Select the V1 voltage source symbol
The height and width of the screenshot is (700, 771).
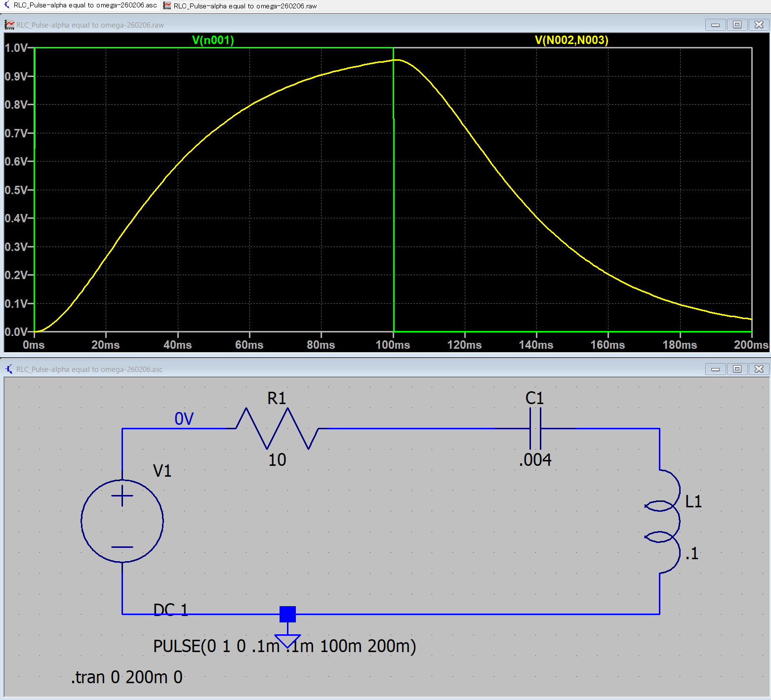(x=122, y=521)
